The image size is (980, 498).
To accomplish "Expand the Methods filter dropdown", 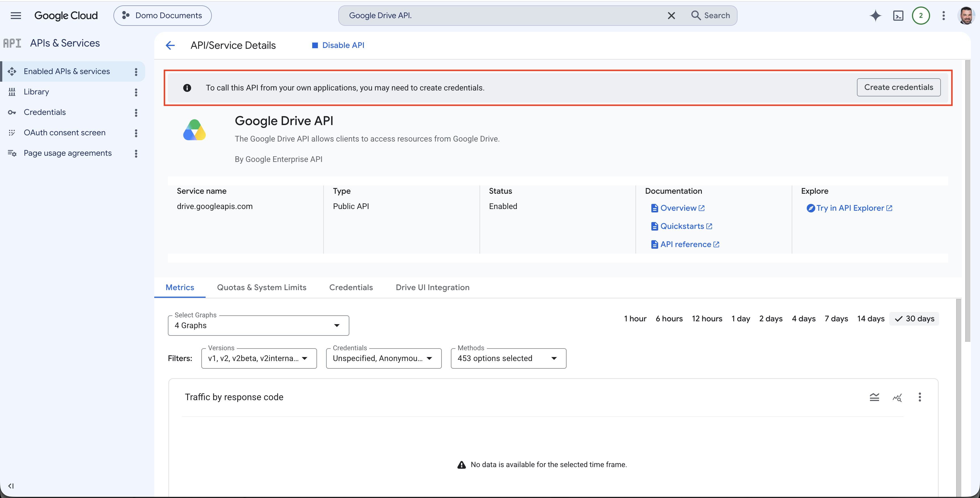I will tap(508, 358).
